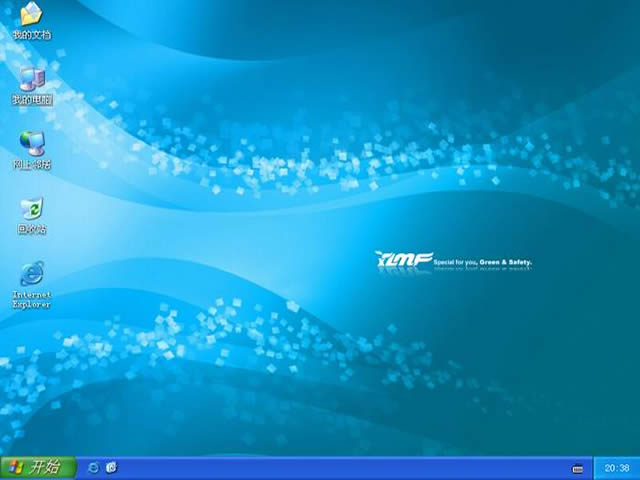Open the 开始 Start menu
This screenshot has width=640, height=480.
pyautogui.click(x=36, y=467)
